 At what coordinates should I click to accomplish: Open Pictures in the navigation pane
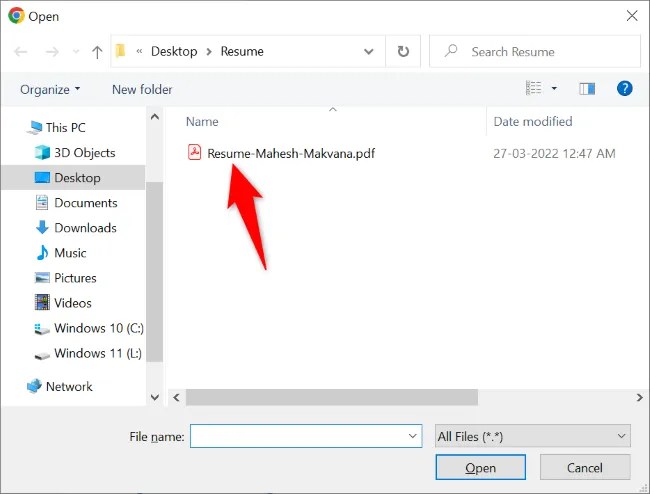(65, 278)
